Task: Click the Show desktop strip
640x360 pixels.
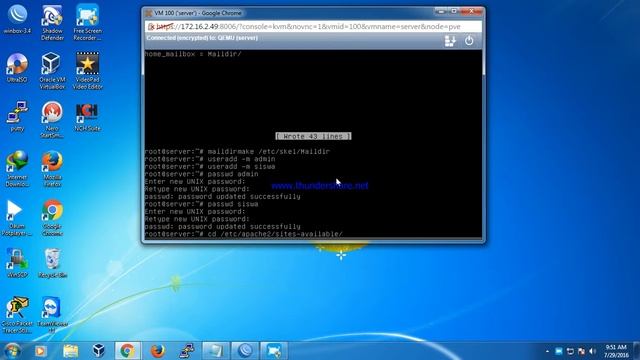Action: click(x=637, y=351)
